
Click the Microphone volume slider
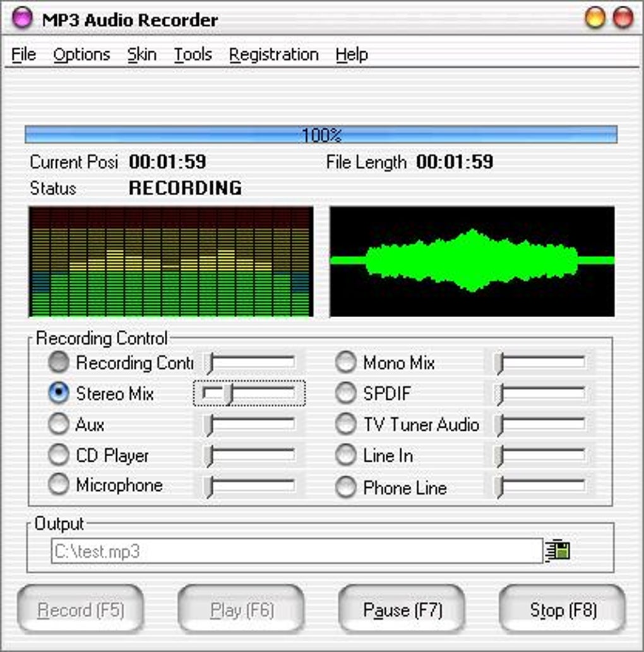[x=249, y=485]
